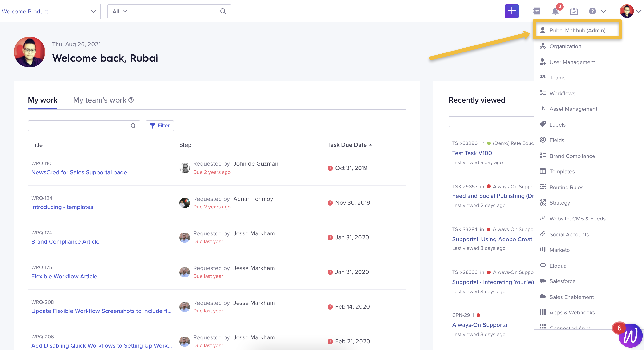This screenshot has height=350, width=644.
Task: Select User Management from the admin menu
Action: [573, 62]
